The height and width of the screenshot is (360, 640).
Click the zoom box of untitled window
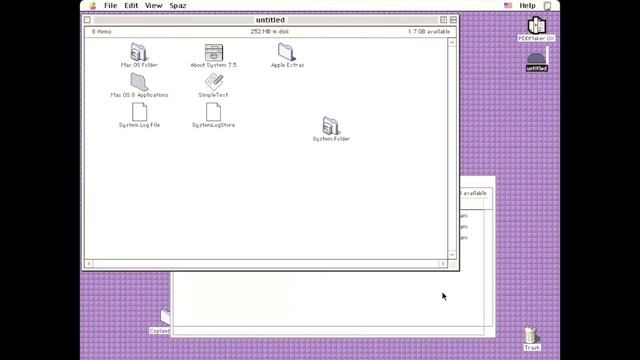pos(444,20)
